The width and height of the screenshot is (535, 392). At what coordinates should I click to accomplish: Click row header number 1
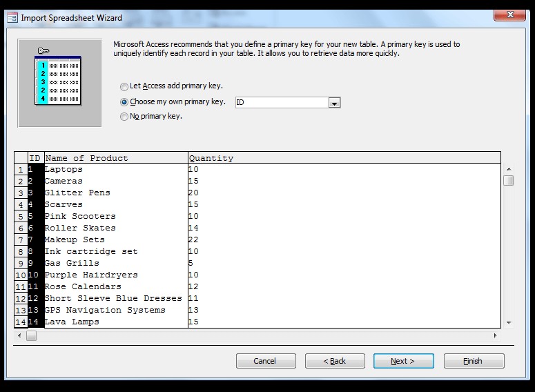[x=21, y=170]
